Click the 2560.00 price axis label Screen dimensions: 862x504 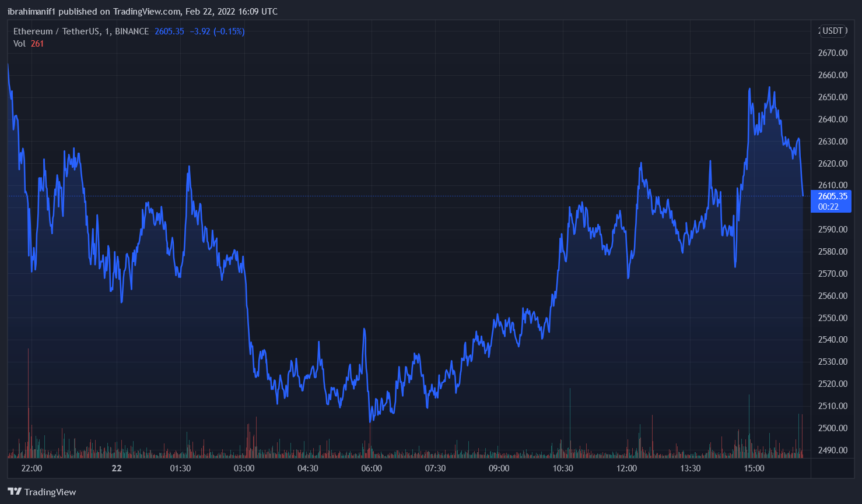point(832,296)
